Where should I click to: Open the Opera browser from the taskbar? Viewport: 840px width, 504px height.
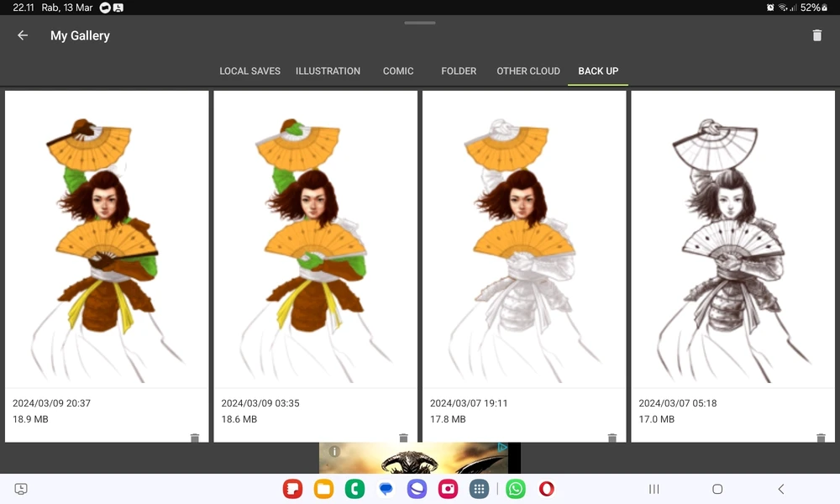point(547,489)
